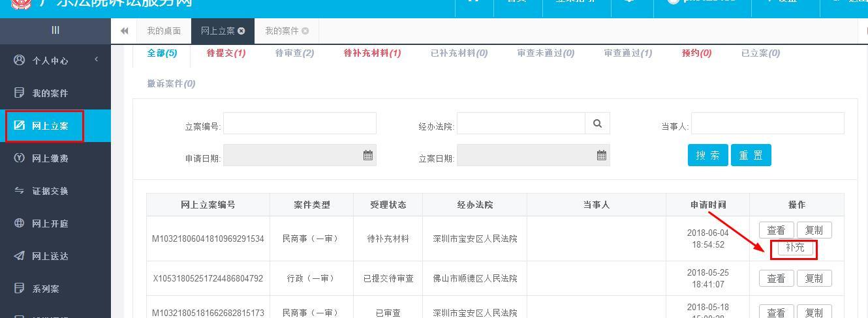Filter by 待审查(2) status

click(294, 53)
